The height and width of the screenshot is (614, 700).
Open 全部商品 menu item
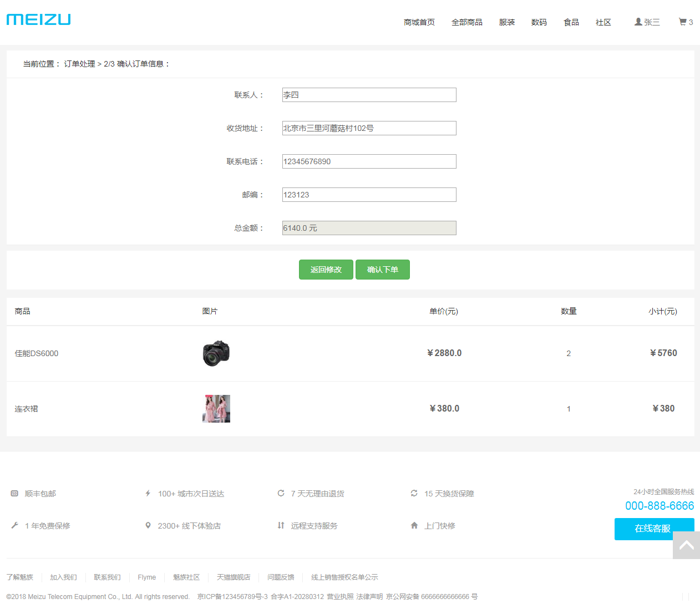tap(467, 22)
